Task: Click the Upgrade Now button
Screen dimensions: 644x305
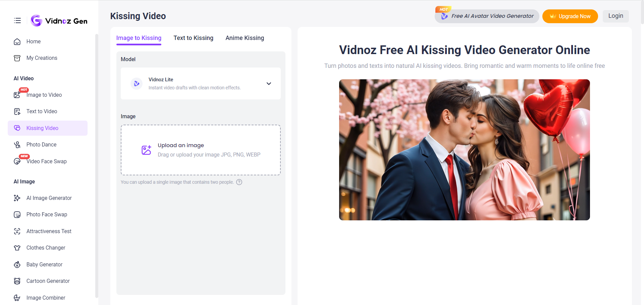Action: click(570, 16)
